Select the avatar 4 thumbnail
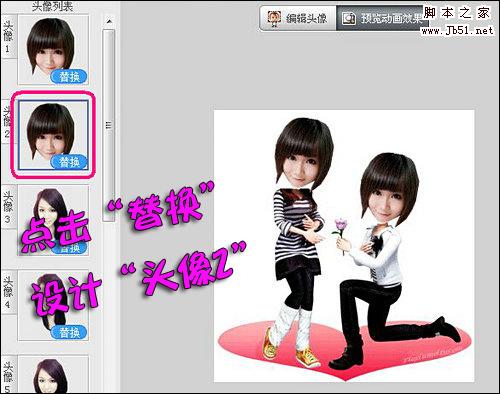The image size is (500, 394). pyautogui.click(x=53, y=305)
